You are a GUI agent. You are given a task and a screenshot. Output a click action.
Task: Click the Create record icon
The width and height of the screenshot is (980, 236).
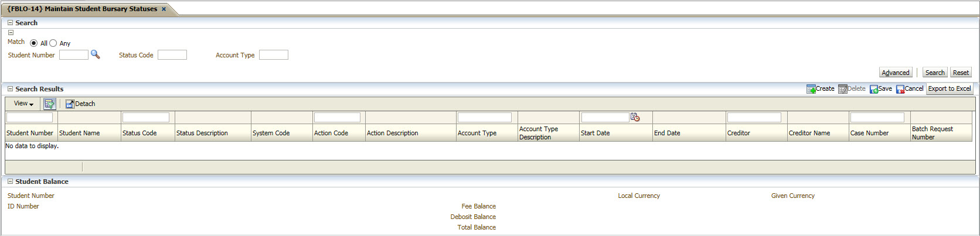click(x=811, y=89)
